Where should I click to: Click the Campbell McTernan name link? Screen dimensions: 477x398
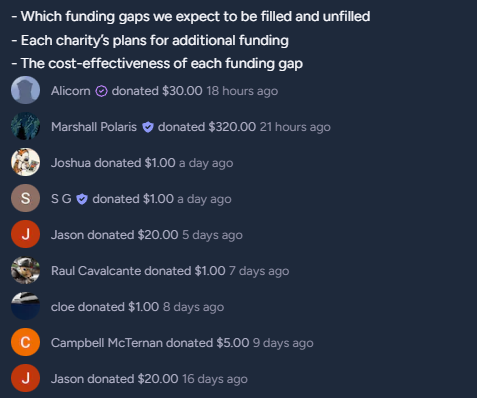click(x=107, y=343)
